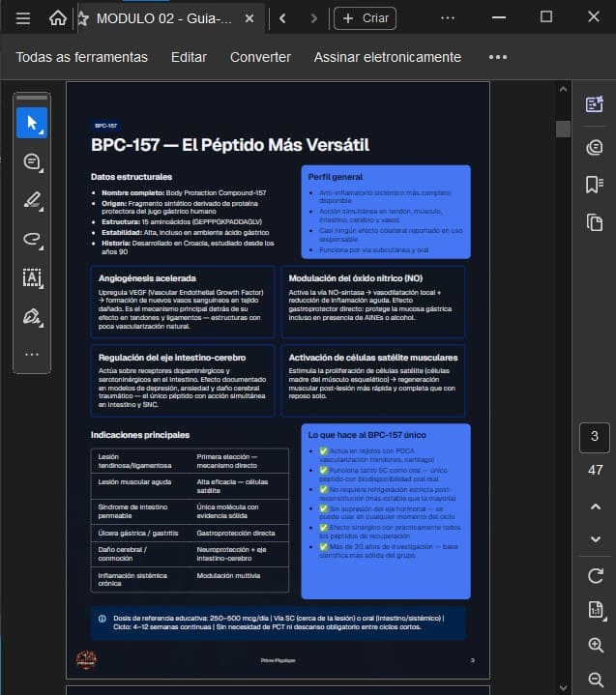Click the Úlcera gástrica / gastritis cell
The height and width of the screenshot is (695, 616).
pos(138,533)
